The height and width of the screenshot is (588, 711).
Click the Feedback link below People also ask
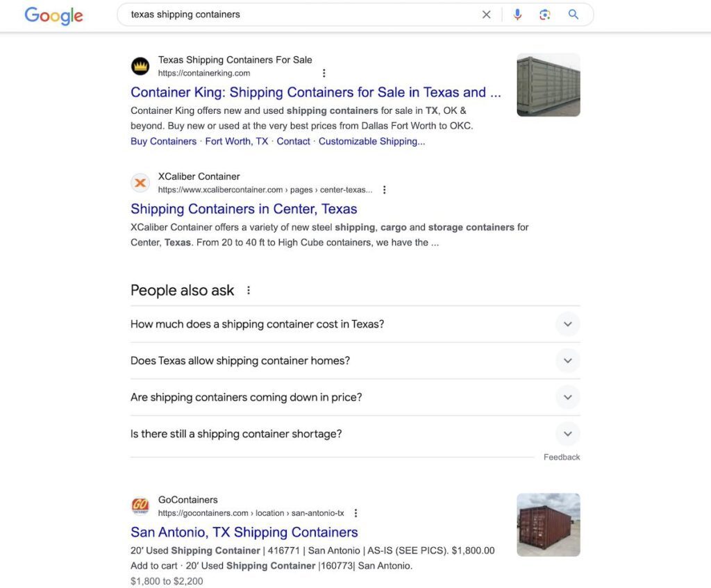click(x=562, y=457)
